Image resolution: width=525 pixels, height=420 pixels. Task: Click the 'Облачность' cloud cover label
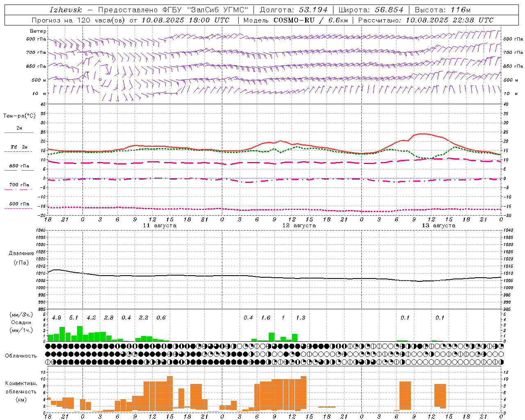point(21,356)
